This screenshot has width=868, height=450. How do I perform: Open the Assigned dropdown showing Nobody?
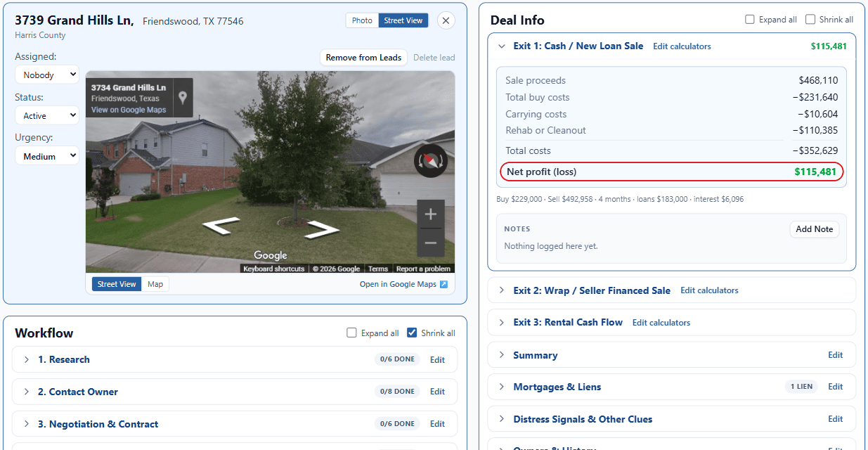[x=47, y=75]
